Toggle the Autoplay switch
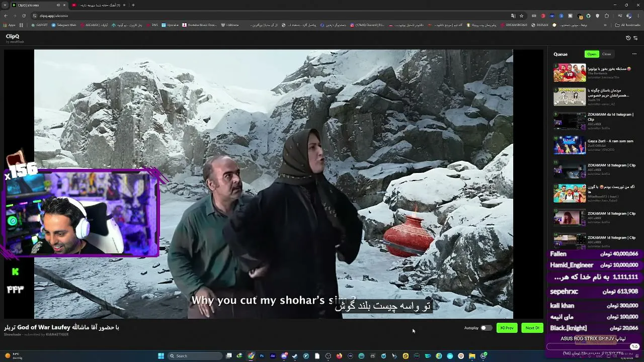 (x=486, y=328)
